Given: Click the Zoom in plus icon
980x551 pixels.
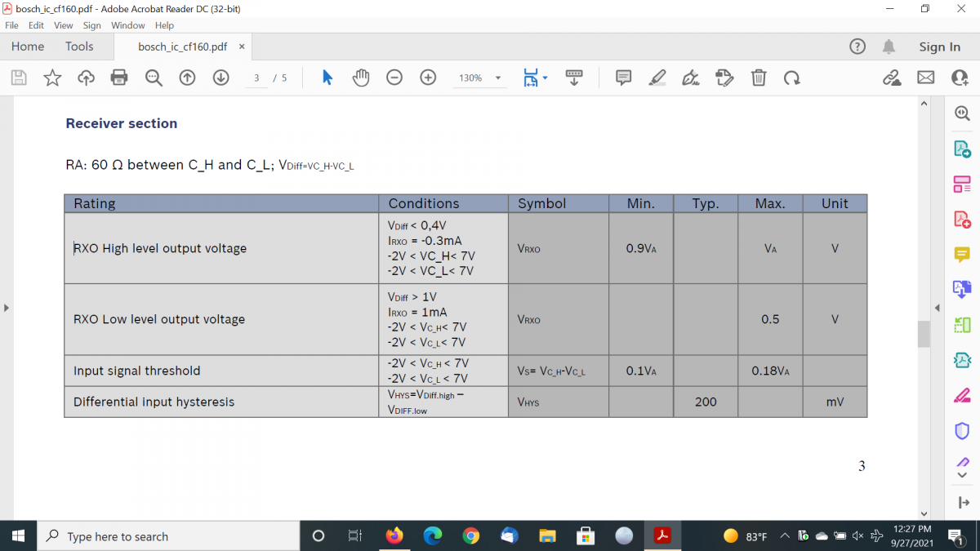Looking at the screenshot, I should click(428, 78).
